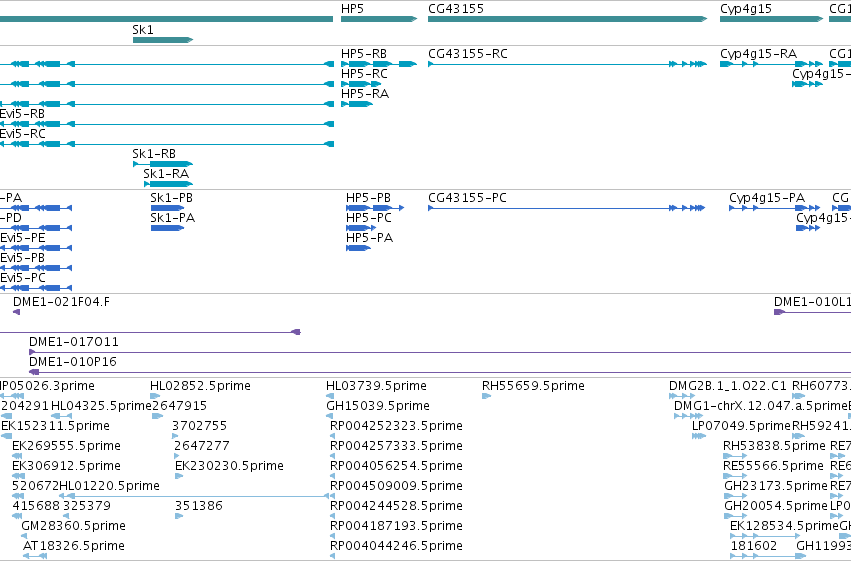Click the HL01220.5prime EST label
This screenshot has height=561, width=851.
click(109, 487)
